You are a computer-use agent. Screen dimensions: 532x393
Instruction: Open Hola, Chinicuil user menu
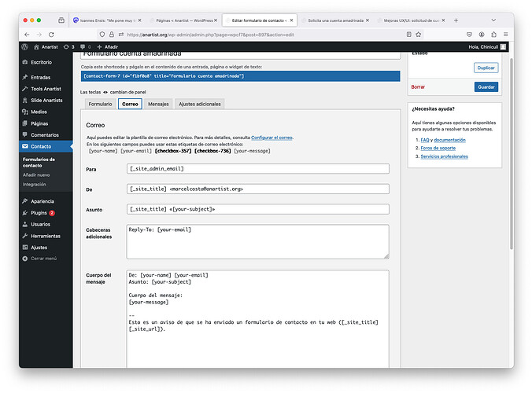point(484,47)
